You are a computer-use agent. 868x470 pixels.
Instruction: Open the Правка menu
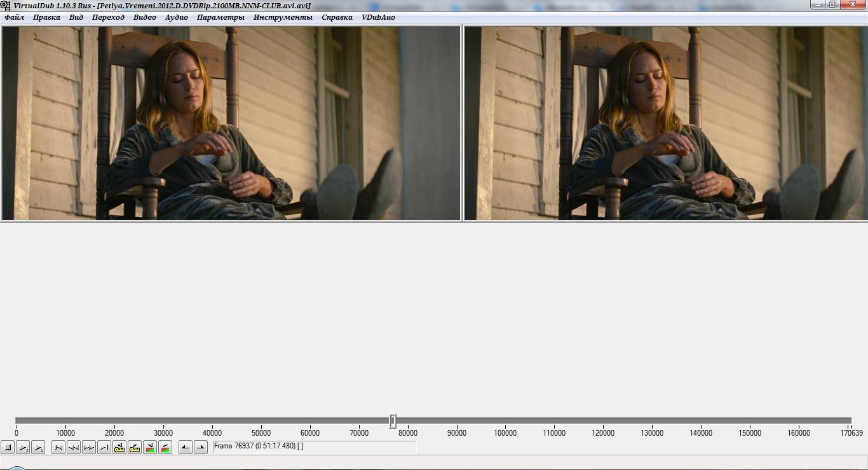(46, 17)
